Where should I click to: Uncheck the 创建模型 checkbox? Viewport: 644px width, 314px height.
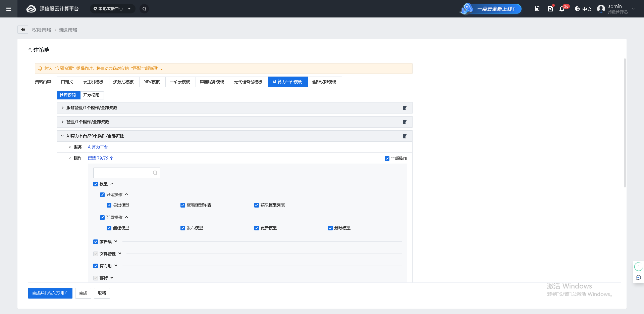pos(109,228)
